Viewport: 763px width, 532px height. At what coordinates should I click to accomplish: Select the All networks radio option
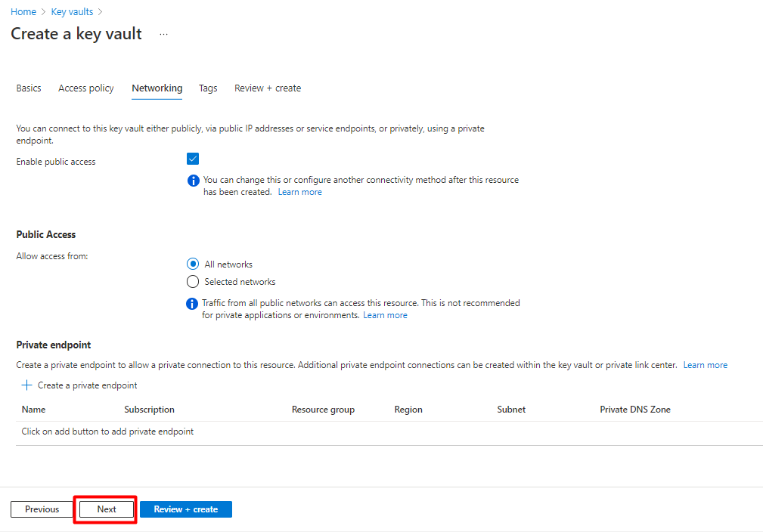[x=193, y=264]
